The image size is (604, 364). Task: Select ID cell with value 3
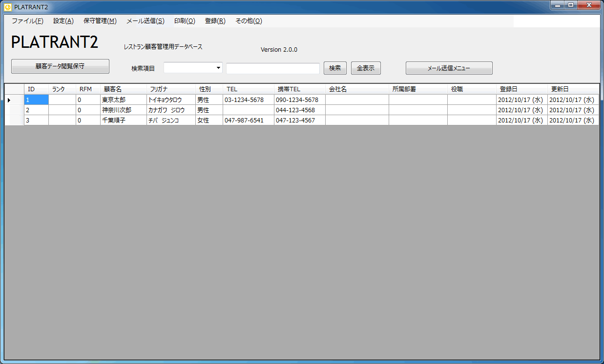tap(36, 120)
